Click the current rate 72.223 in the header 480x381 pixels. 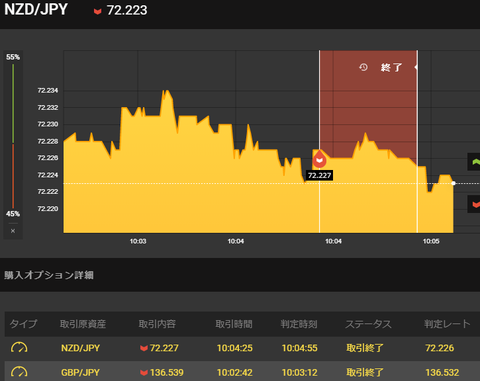tap(127, 10)
